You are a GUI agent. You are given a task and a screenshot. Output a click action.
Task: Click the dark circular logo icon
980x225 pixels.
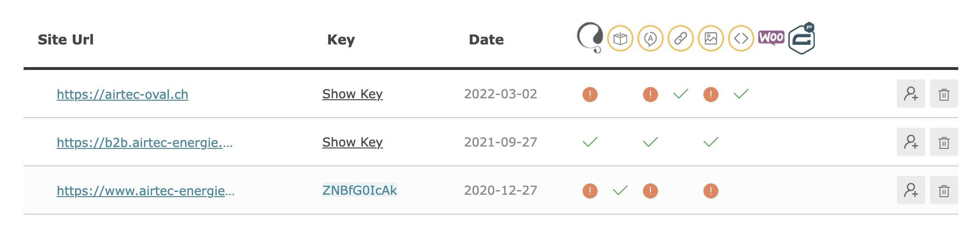(x=590, y=37)
